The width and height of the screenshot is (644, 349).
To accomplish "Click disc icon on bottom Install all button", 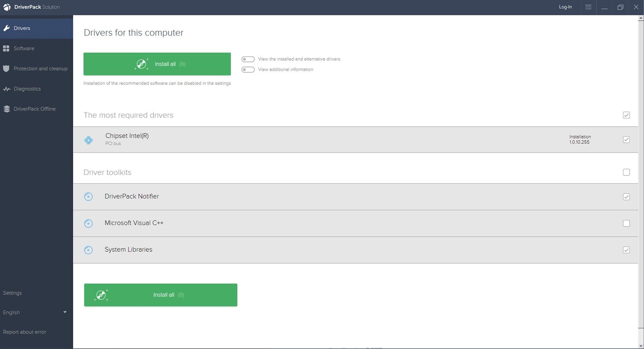I will pos(101,295).
